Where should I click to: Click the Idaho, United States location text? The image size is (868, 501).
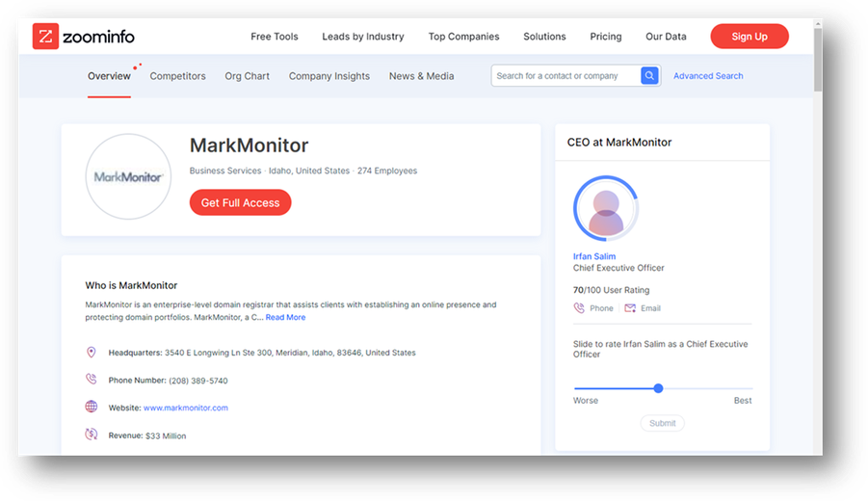(x=309, y=171)
